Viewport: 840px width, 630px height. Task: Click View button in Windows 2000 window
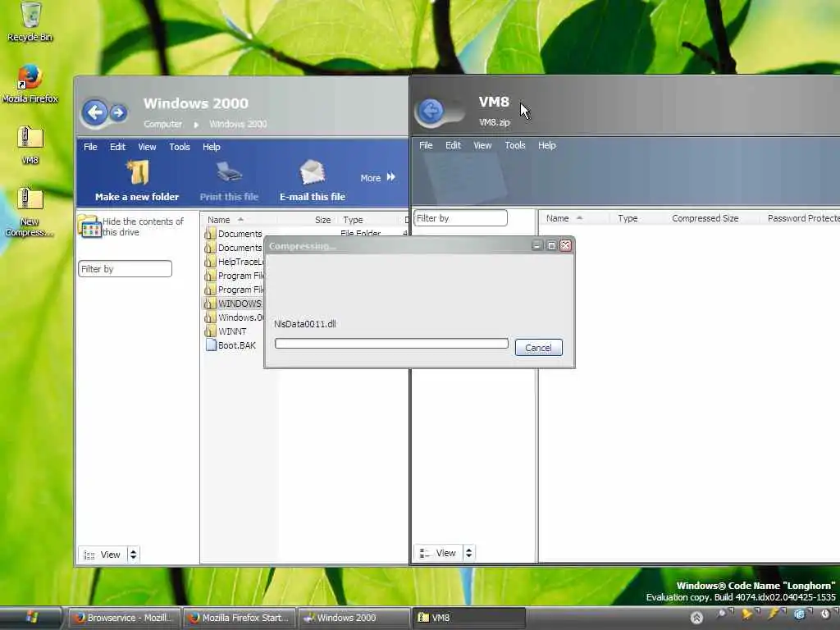[x=103, y=555]
